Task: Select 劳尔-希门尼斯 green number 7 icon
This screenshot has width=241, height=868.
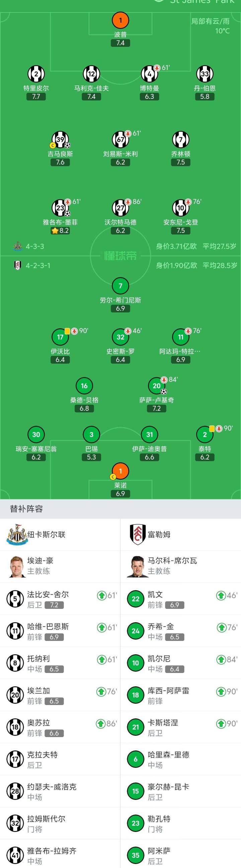Action: [120, 286]
